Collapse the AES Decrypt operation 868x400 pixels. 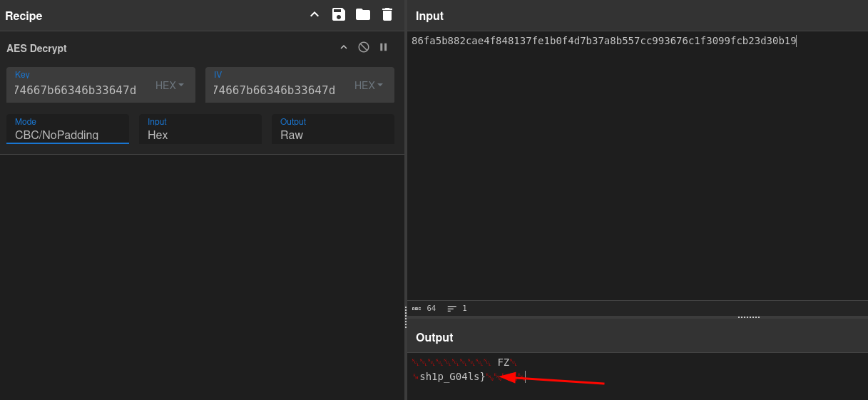[x=344, y=48]
